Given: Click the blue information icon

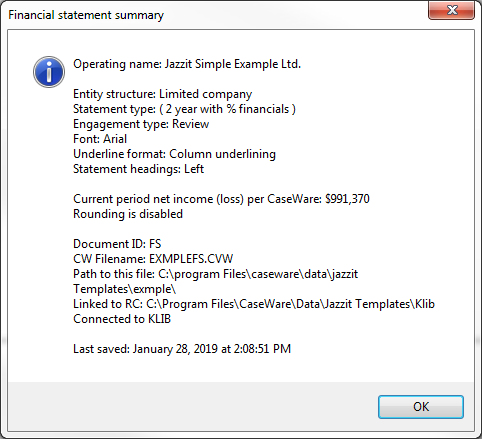Looking at the screenshot, I should (x=49, y=72).
